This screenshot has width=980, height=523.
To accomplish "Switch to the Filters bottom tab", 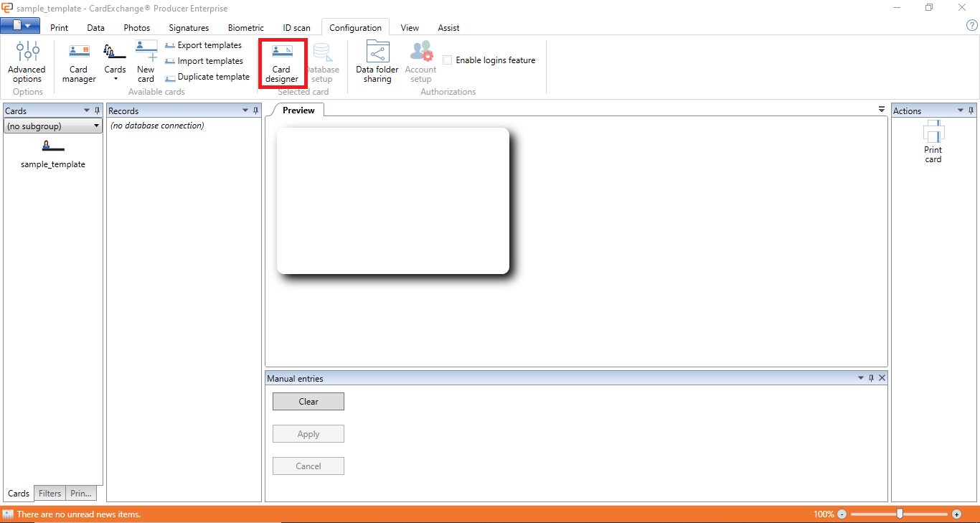I will tap(50, 494).
